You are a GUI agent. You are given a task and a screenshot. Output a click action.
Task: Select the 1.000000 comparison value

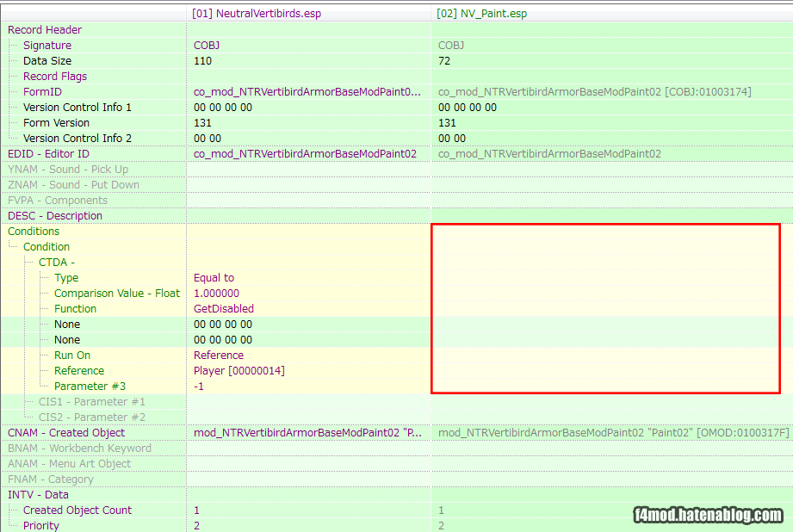[x=216, y=294]
